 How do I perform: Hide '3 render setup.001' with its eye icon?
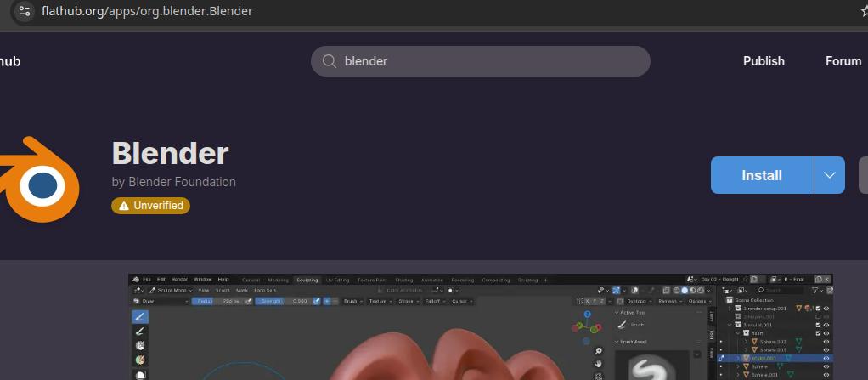[826, 309]
